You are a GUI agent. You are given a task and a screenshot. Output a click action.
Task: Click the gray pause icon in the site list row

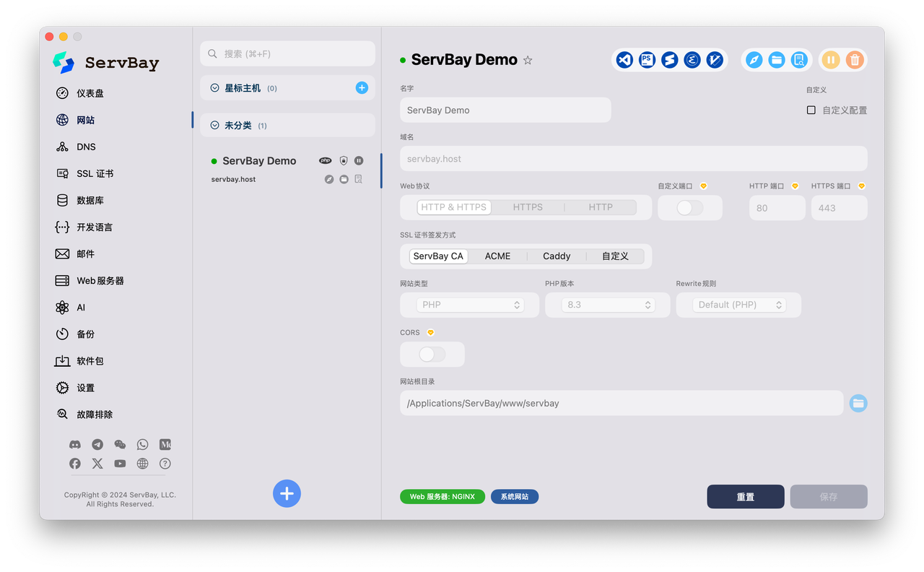click(359, 160)
